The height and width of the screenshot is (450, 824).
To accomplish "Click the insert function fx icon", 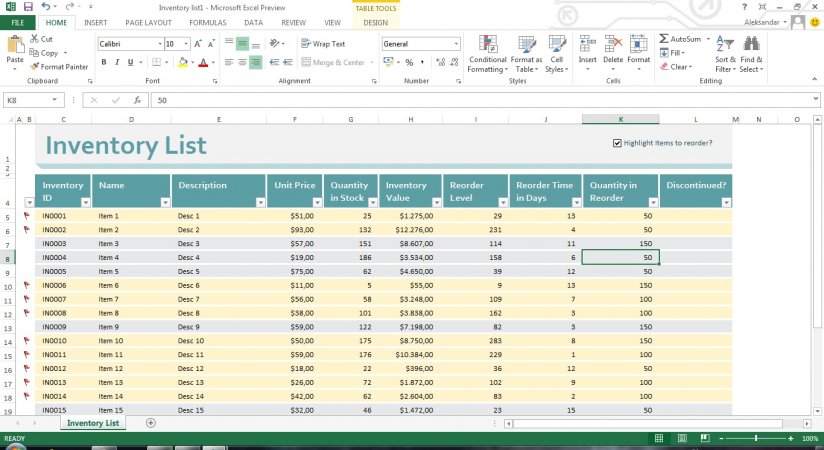I will click(137, 100).
